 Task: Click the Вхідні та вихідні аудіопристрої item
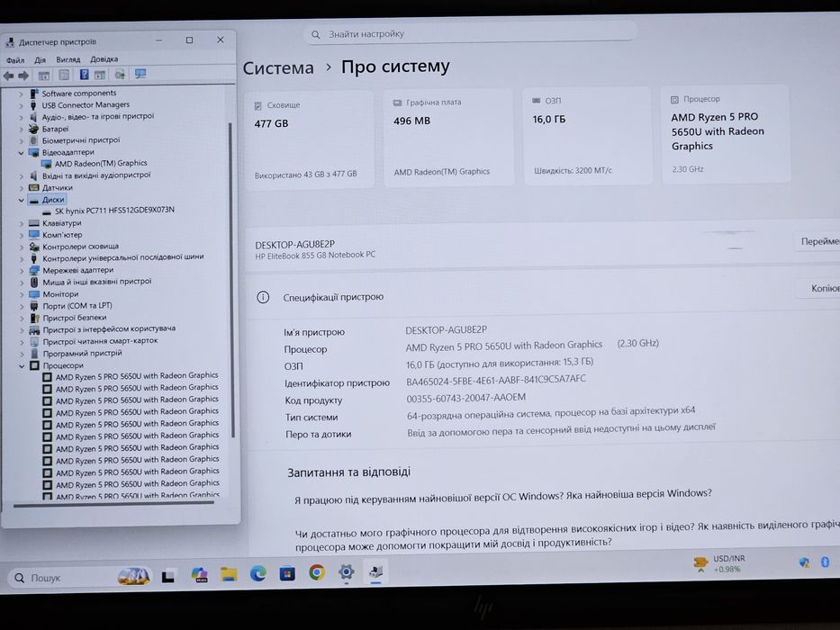[96, 175]
